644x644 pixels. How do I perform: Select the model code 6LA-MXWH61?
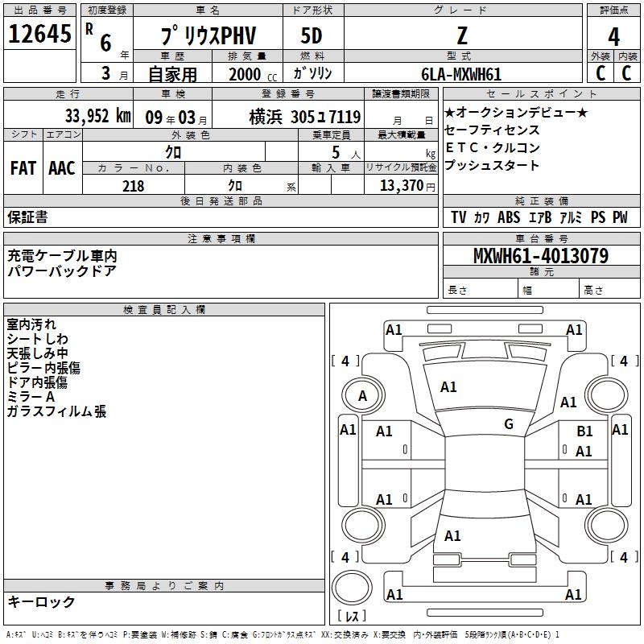pos(461,74)
